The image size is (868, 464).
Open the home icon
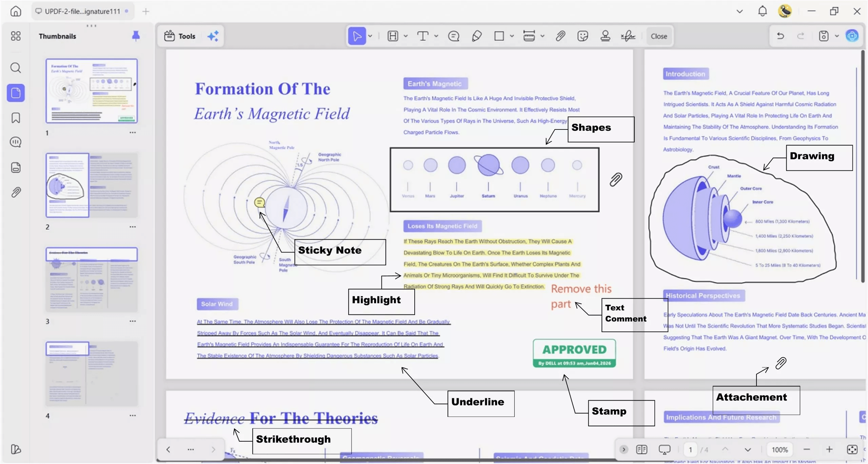point(16,11)
